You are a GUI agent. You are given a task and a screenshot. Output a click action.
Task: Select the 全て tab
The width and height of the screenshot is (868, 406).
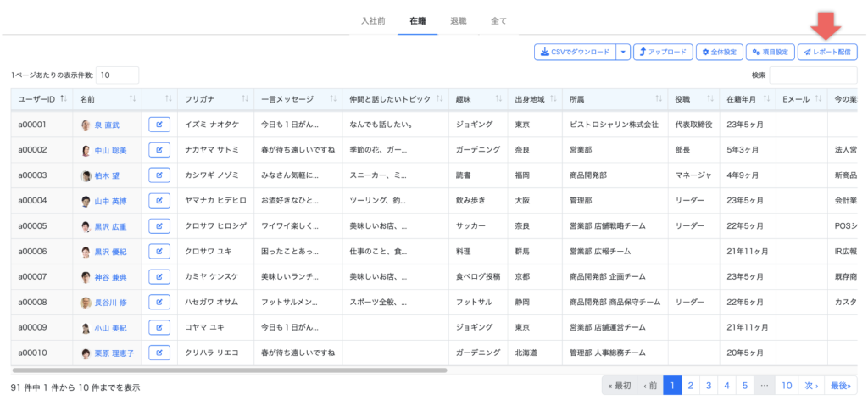pyautogui.click(x=498, y=20)
